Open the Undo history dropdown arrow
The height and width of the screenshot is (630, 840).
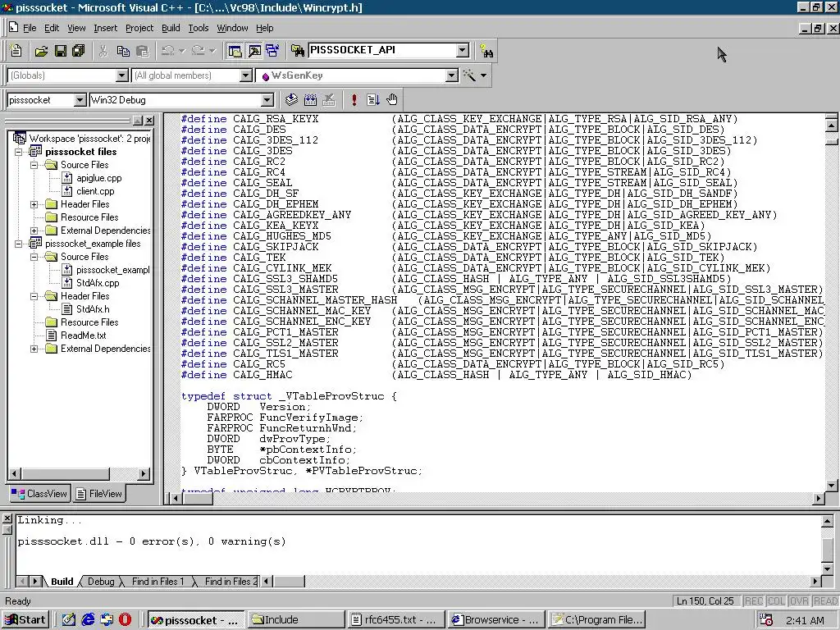coord(182,51)
